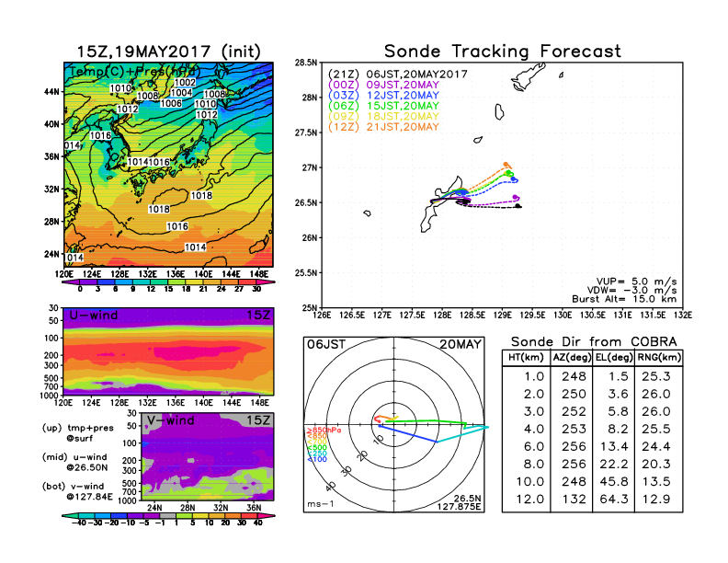This screenshot has width=728, height=563.
Task: Click the 1002 pressure contour label
Action: (184, 83)
